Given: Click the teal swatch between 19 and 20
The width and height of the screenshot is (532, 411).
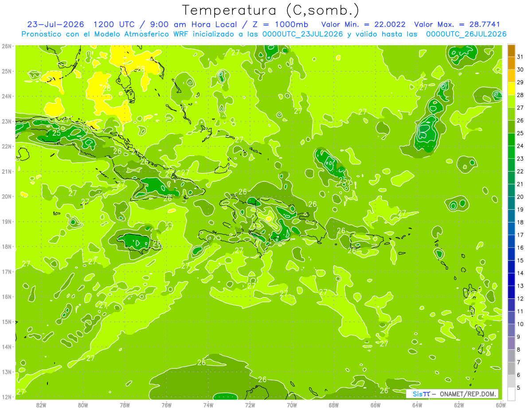Looking at the screenshot, I should tap(512, 204).
